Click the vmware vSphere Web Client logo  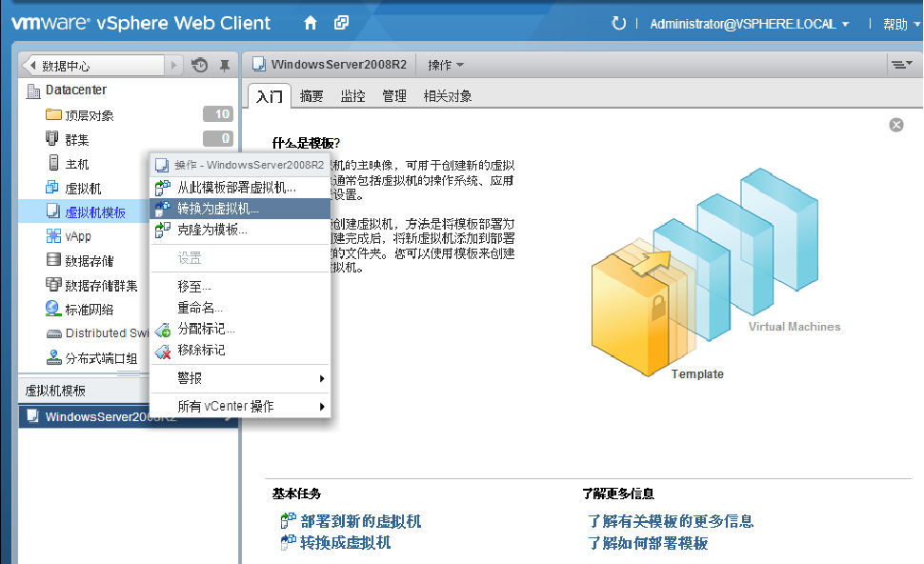click(x=141, y=24)
